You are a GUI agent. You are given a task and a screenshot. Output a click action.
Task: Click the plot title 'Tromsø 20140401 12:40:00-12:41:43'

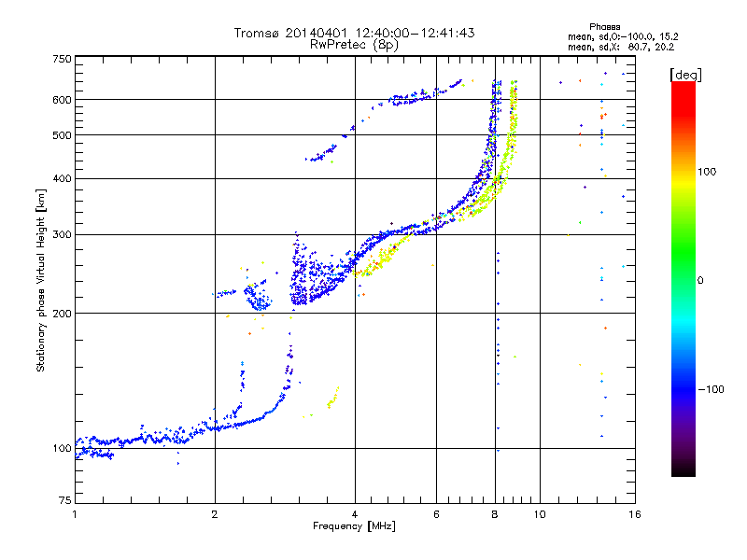click(x=354, y=33)
